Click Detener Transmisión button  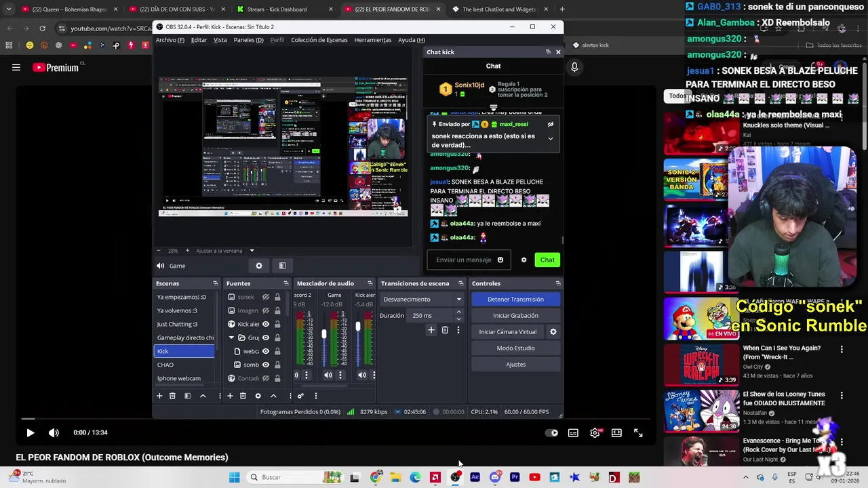coord(515,299)
